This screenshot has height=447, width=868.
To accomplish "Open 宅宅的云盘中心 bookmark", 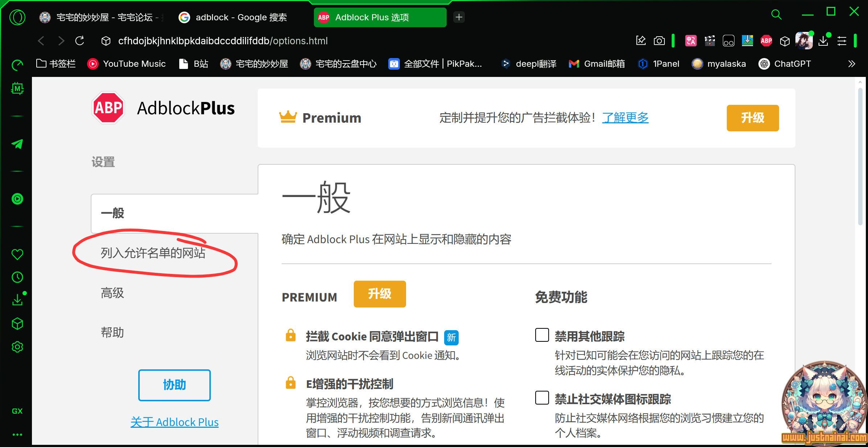I will tap(339, 64).
